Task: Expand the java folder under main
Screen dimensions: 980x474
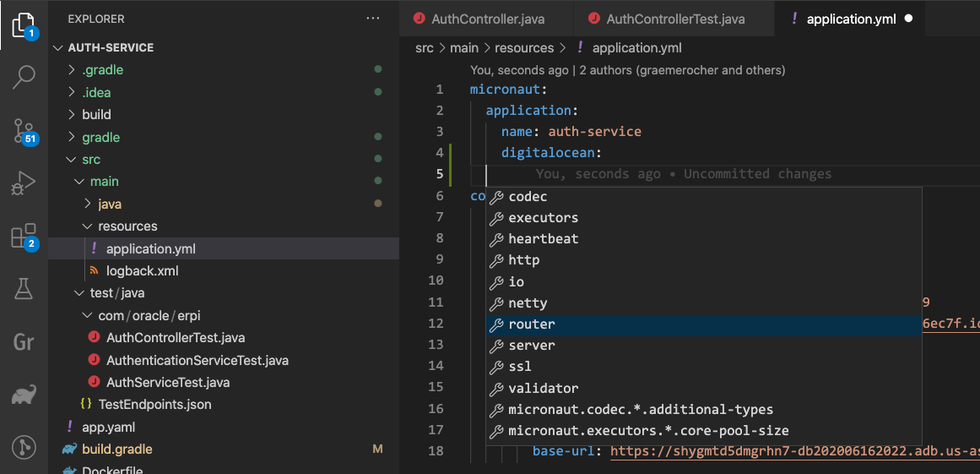Action: (x=110, y=204)
